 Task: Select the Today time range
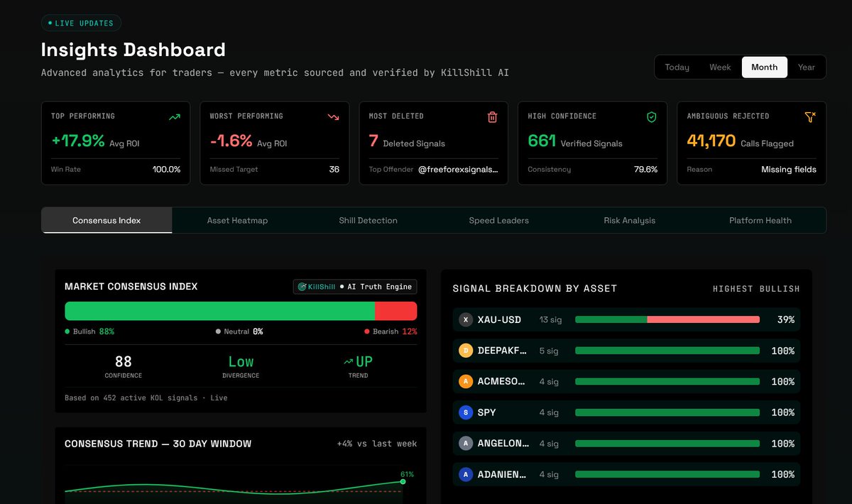tap(677, 67)
